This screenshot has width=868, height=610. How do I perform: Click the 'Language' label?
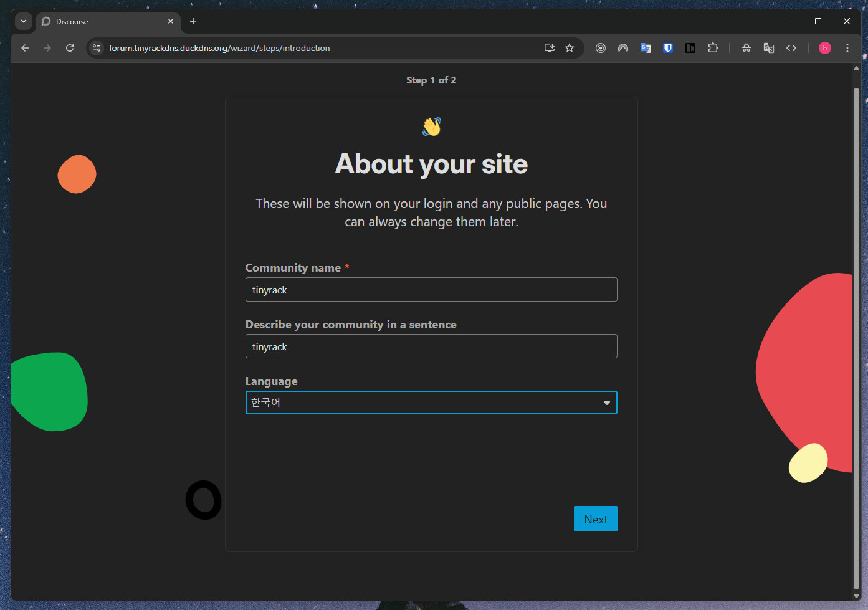click(271, 381)
